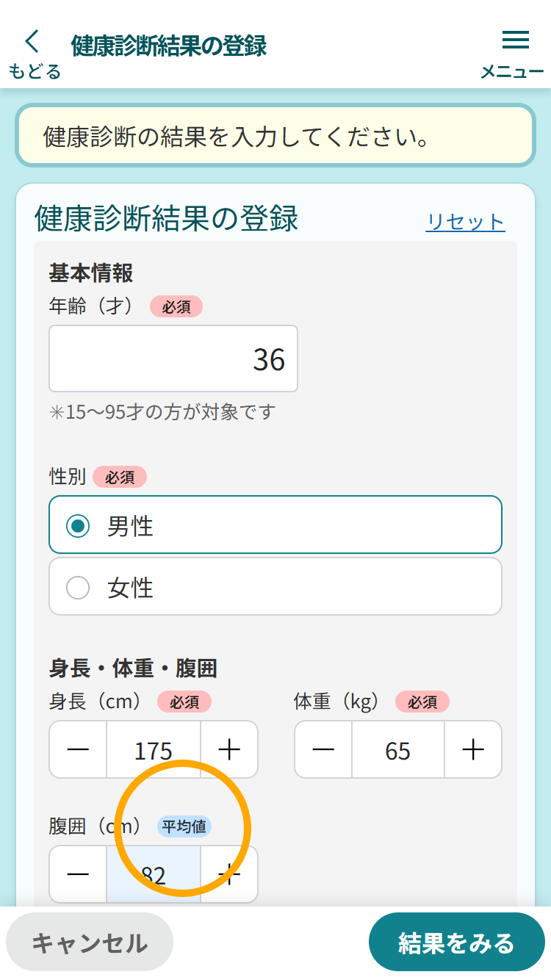
Task: Increase weight with plus button
Action: (473, 749)
